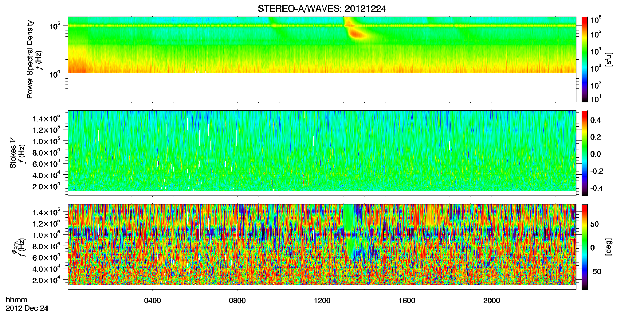This screenshot has height=332, width=644.
Task: Click the 6.0×10^4 tick on the φ RTN axis
Action: 46,258
